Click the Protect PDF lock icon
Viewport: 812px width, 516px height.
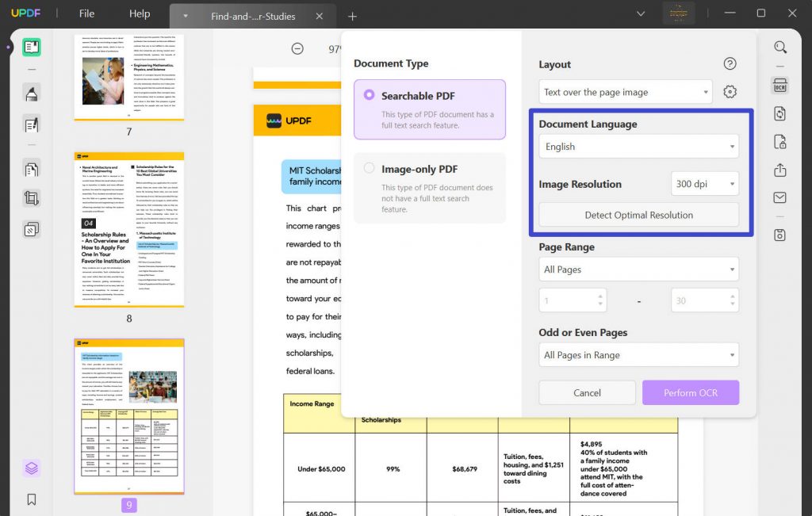point(780,143)
